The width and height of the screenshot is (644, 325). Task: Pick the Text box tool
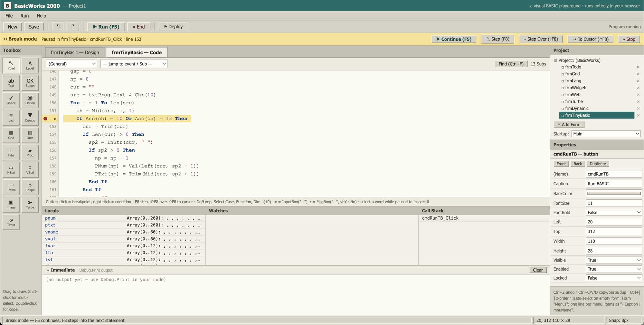click(11, 83)
